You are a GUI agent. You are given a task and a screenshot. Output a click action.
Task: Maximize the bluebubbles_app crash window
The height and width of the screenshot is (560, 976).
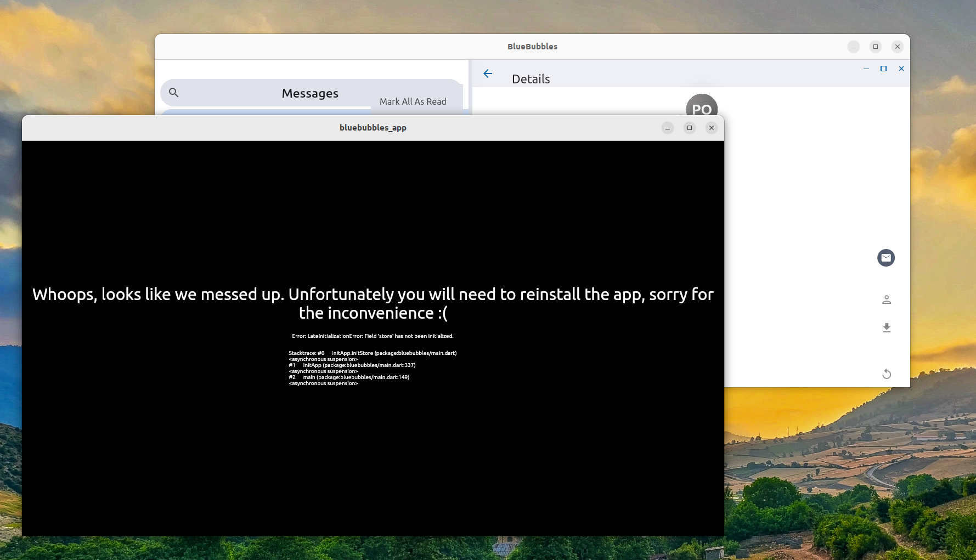pos(689,128)
